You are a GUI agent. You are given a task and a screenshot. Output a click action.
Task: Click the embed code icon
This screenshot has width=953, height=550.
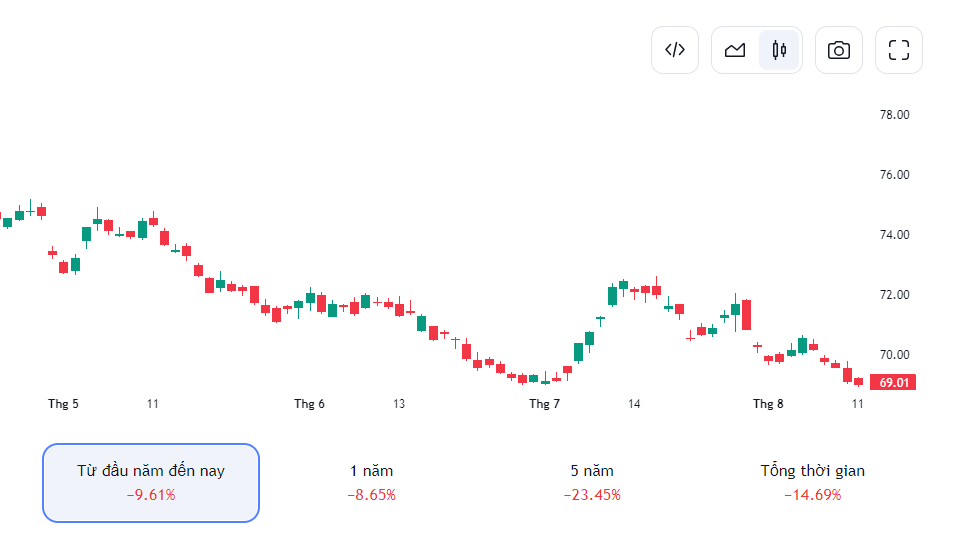pos(675,50)
